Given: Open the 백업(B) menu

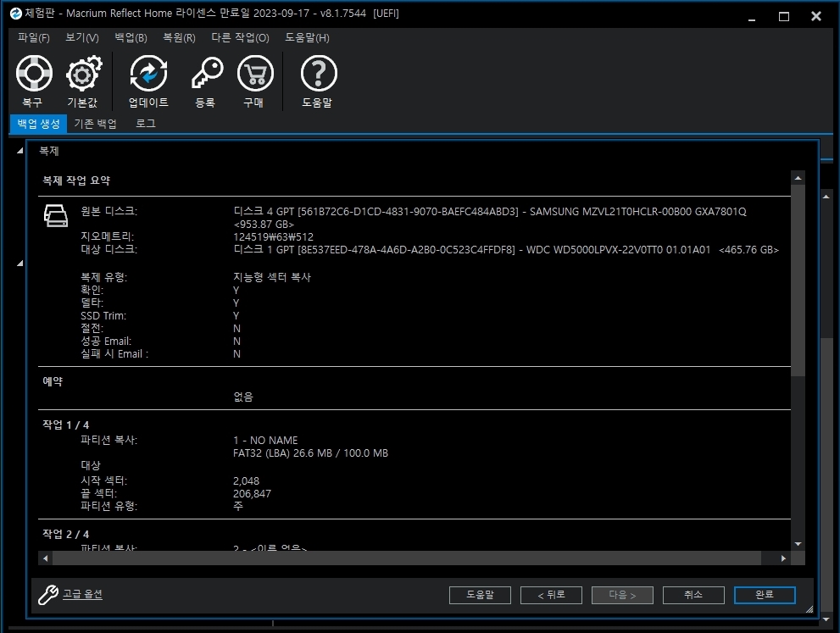Looking at the screenshot, I should 131,37.
